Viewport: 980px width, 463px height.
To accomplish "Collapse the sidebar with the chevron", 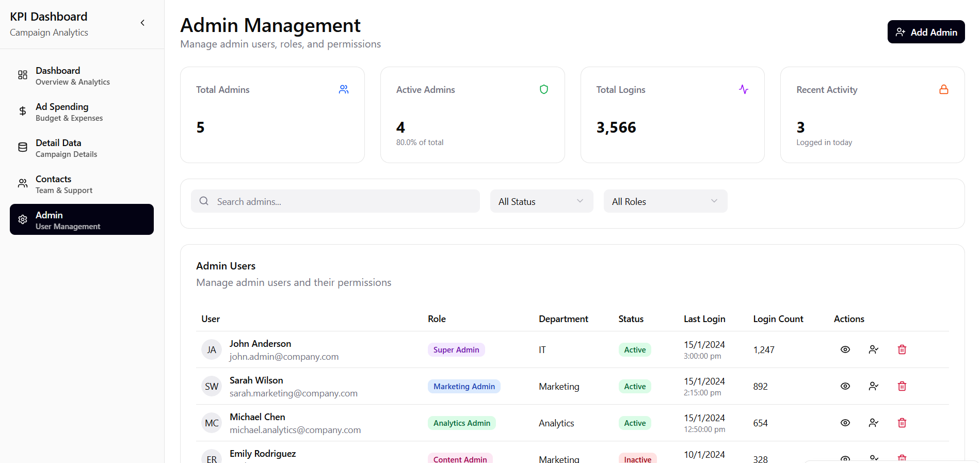I will tap(142, 23).
